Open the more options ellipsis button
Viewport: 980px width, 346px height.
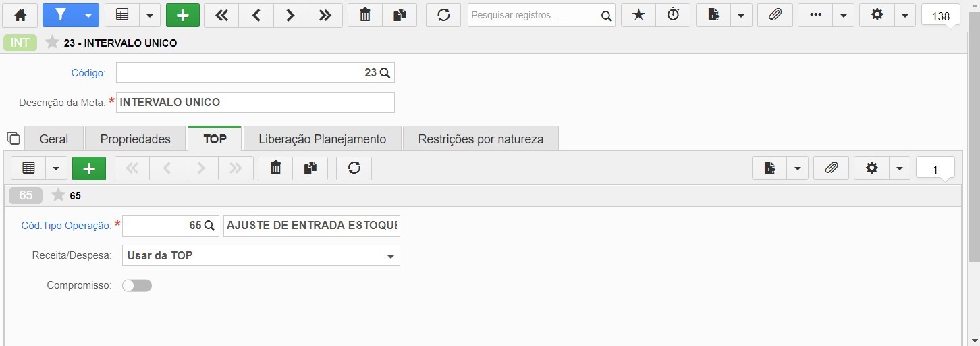click(815, 15)
